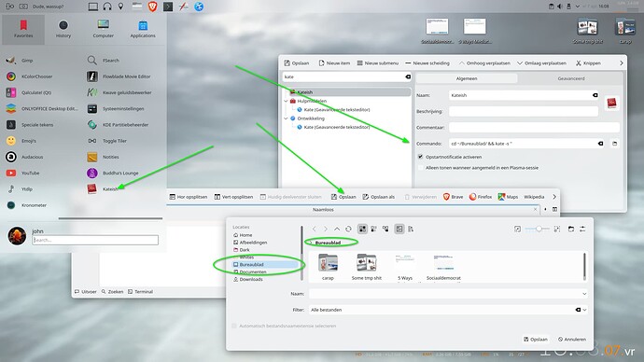Click Annuleren in the save dialog
Viewport: 644px width, 362px height.
click(572, 340)
